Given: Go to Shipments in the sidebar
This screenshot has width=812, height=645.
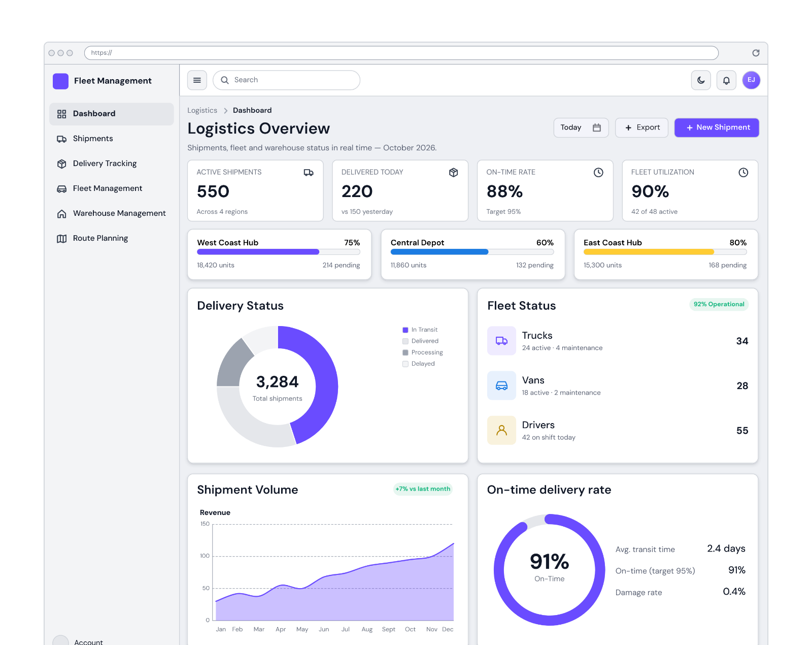Looking at the screenshot, I should point(112,139).
